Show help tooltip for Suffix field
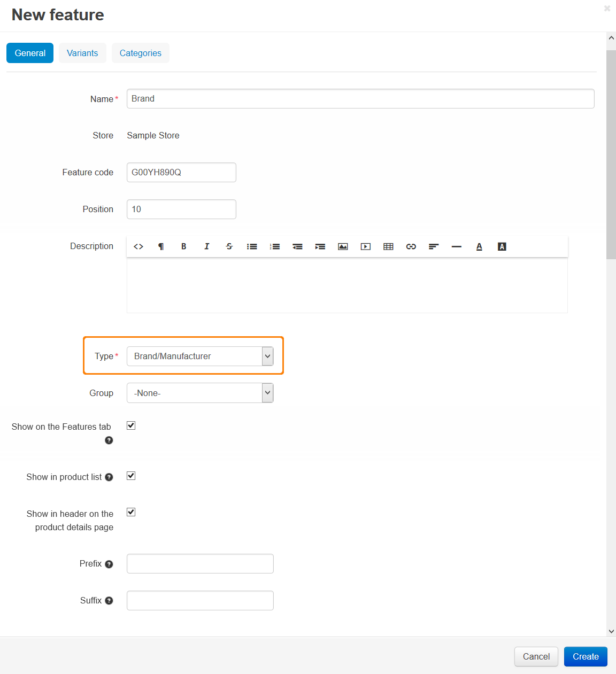Image resolution: width=616 pixels, height=674 pixels. (109, 601)
